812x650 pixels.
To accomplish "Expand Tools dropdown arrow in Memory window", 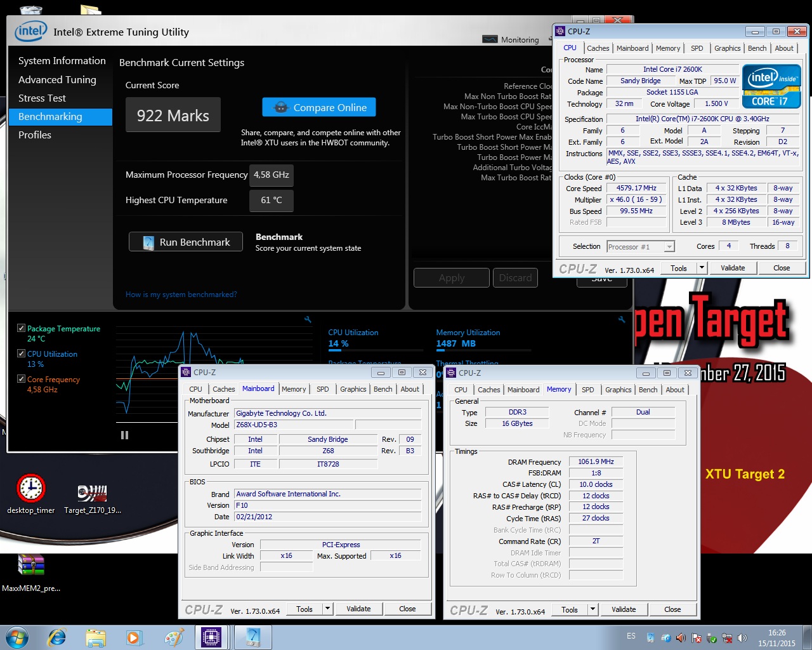I will (x=593, y=609).
